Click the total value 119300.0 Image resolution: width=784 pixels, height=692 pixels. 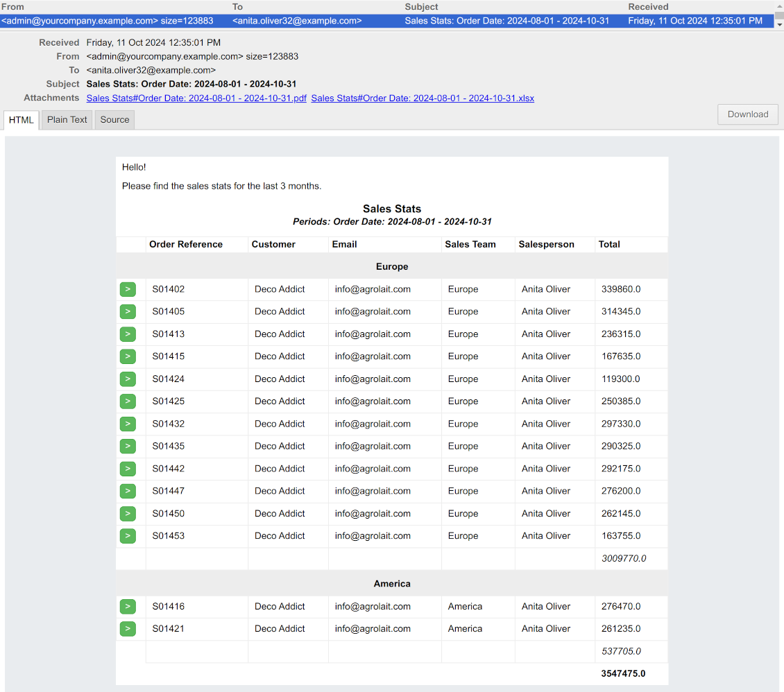[x=620, y=379]
